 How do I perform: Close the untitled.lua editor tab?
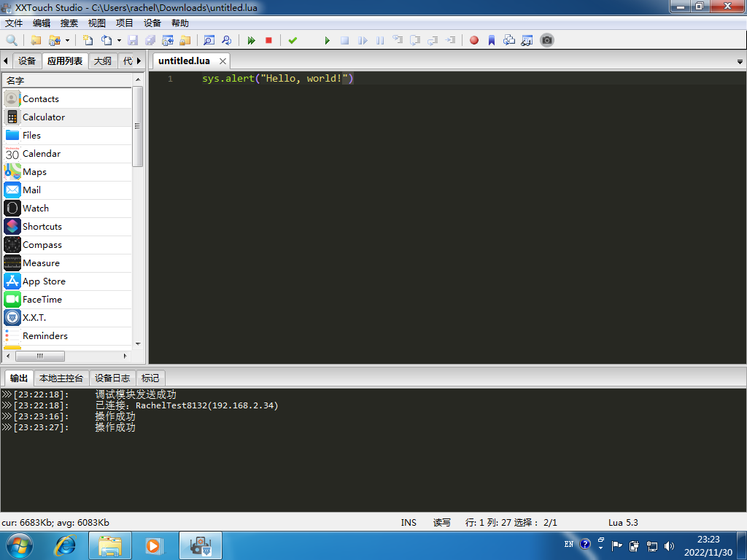click(x=222, y=61)
